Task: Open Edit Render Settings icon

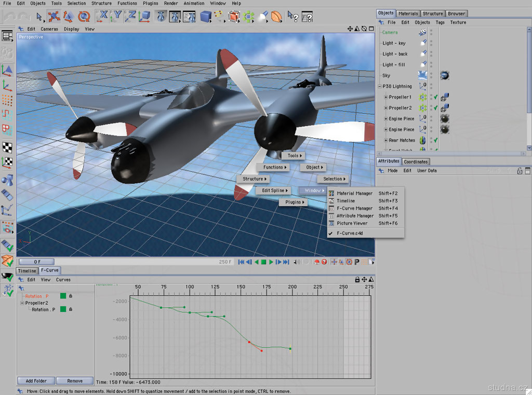Action: [x=189, y=17]
